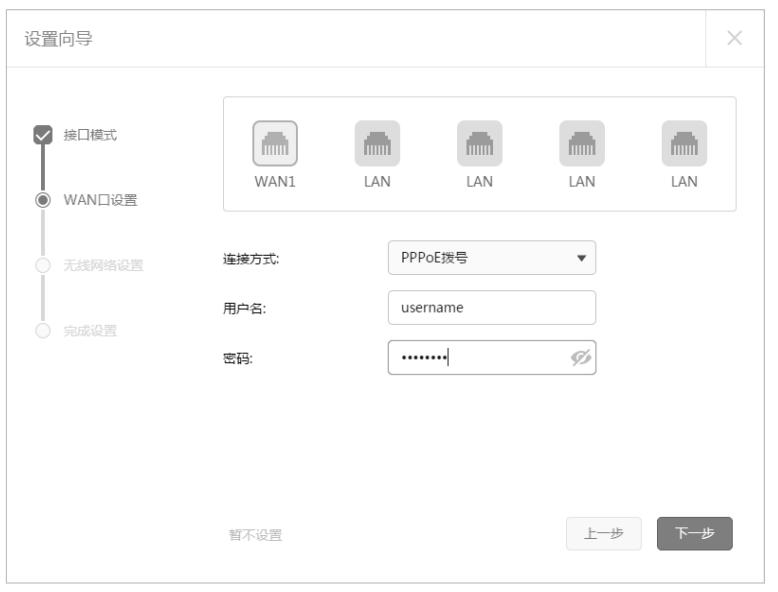Image resolution: width=778 pixels, height=592 pixels.
Task: Close the 设置向导 dialog with X
Action: 735,38
